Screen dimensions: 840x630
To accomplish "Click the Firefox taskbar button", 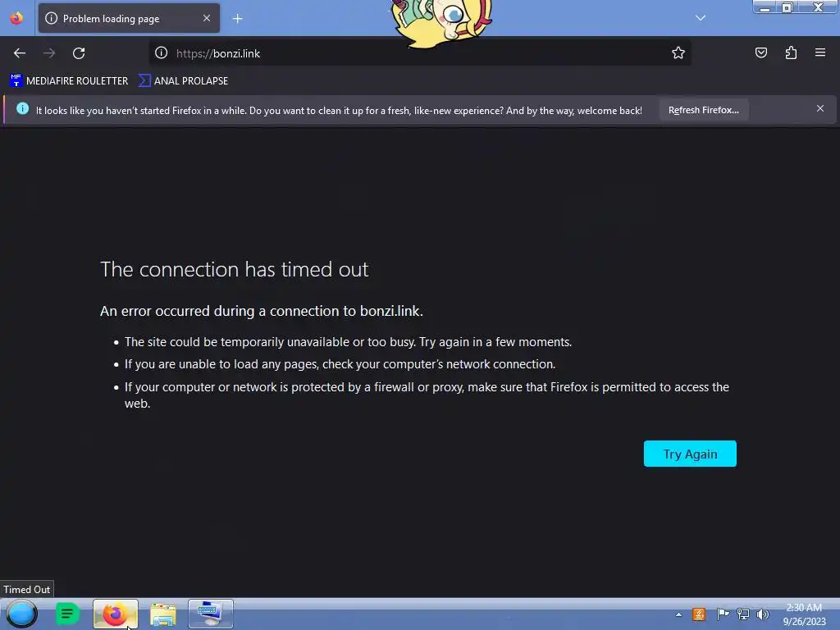I will click(115, 614).
